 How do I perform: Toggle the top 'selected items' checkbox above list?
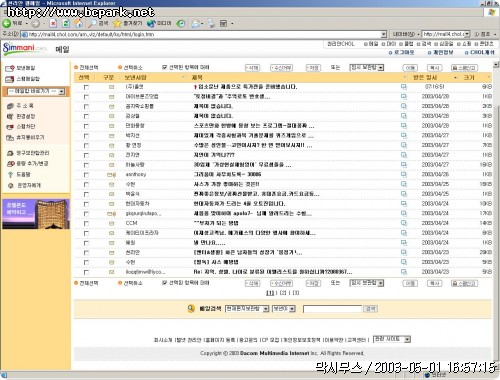164,67
